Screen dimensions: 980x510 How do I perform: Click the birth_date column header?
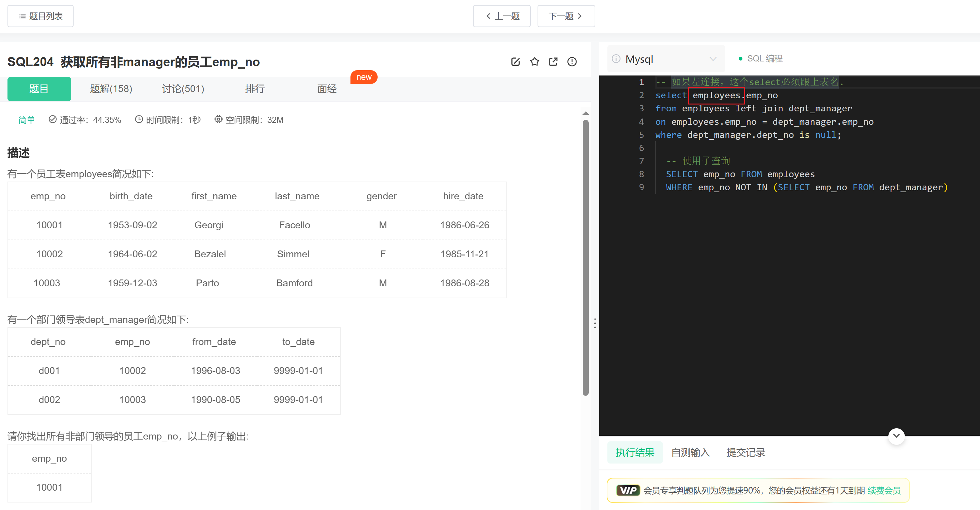tap(131, 196)
